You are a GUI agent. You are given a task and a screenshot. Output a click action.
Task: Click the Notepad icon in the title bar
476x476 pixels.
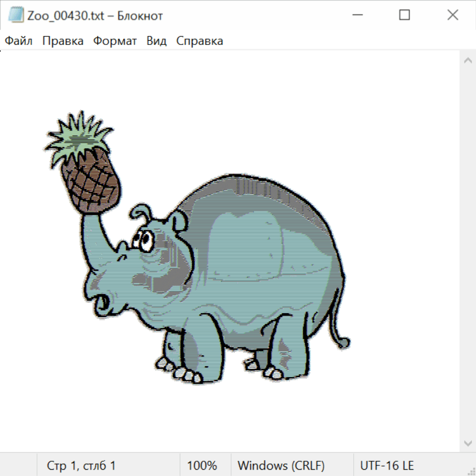16,15
